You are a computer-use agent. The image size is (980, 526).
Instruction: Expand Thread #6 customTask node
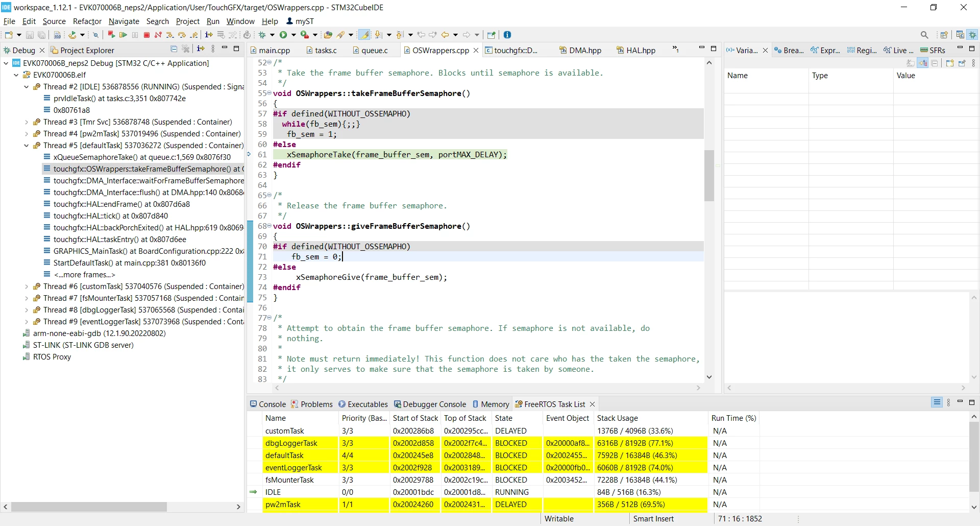pos(27,286)
